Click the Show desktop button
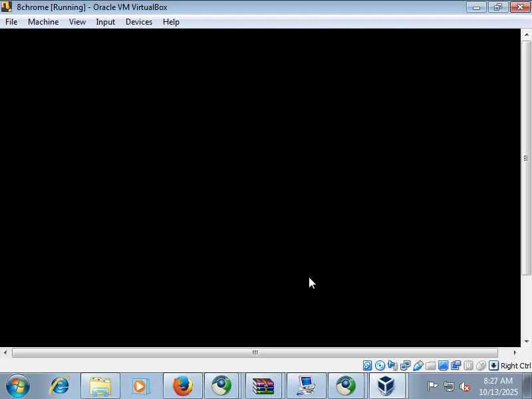Screen dimensions: 532x399 527,386
